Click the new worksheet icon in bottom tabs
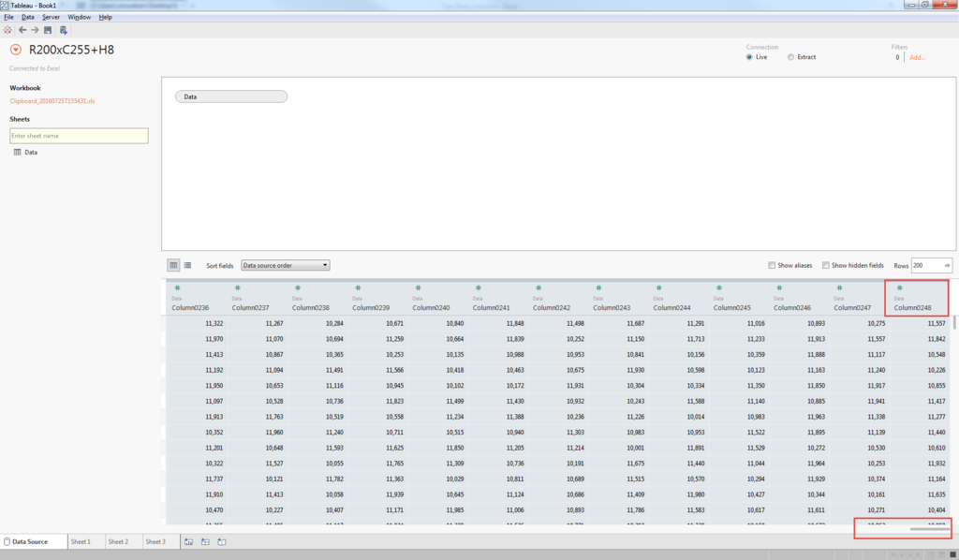Viewport: 959px width, 560px height. click(x=189, y=541)
